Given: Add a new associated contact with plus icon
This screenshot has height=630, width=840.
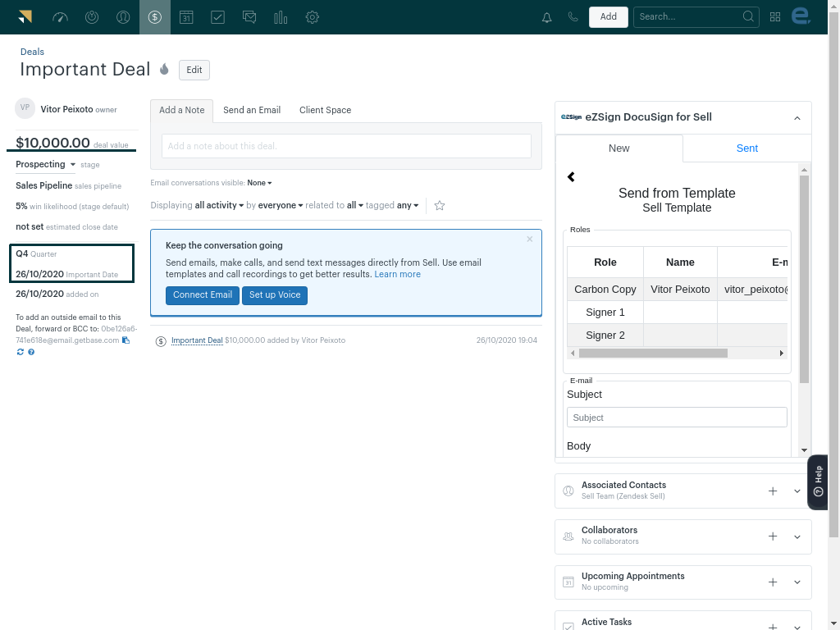Looking at the screenshot, I should coord(772,491).
